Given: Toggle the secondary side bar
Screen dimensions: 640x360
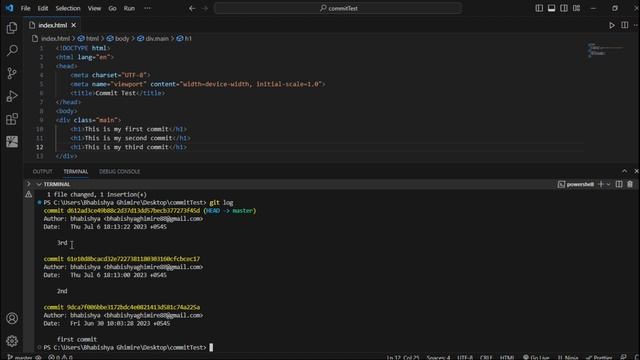Looking at the screenshot, I should point(564,8).
